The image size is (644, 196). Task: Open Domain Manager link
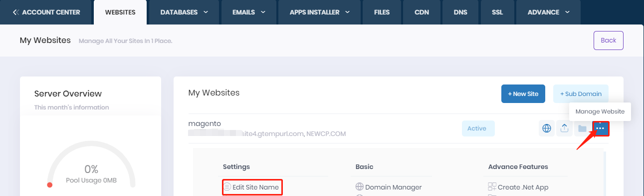click(x=394, y=187)
